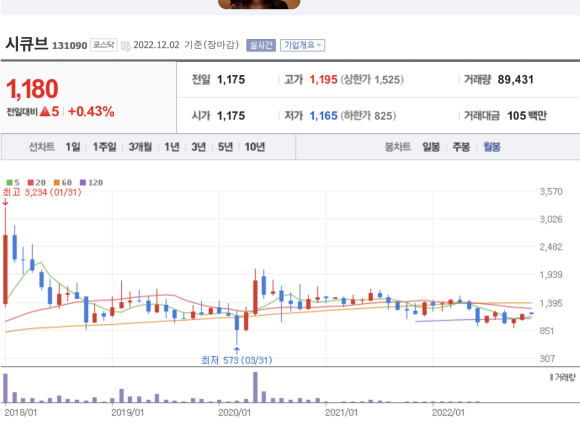Click the 거래대금 value 105 백만
This screenshot has height=423, width=580.
[527, 116]
